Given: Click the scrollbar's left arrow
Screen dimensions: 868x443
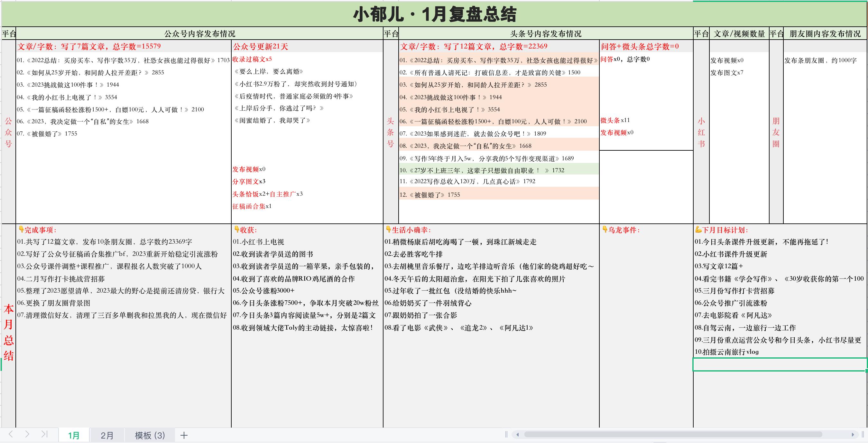Looking at the screenshot, I should point(517,435).
